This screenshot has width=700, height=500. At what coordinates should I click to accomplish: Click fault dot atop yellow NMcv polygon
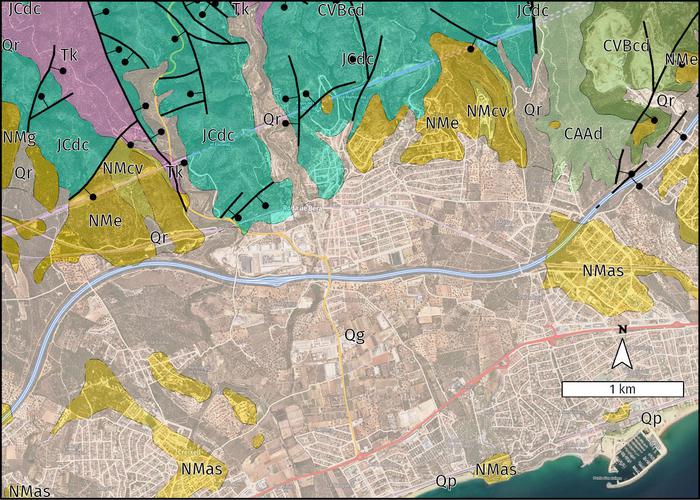click(469, 47)
